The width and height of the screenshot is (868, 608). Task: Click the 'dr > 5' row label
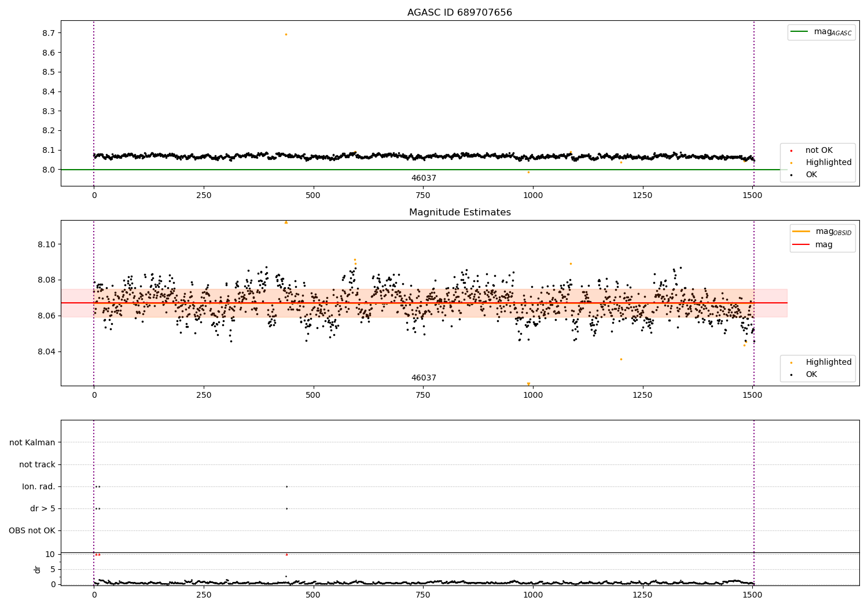[x=43, y=509]
